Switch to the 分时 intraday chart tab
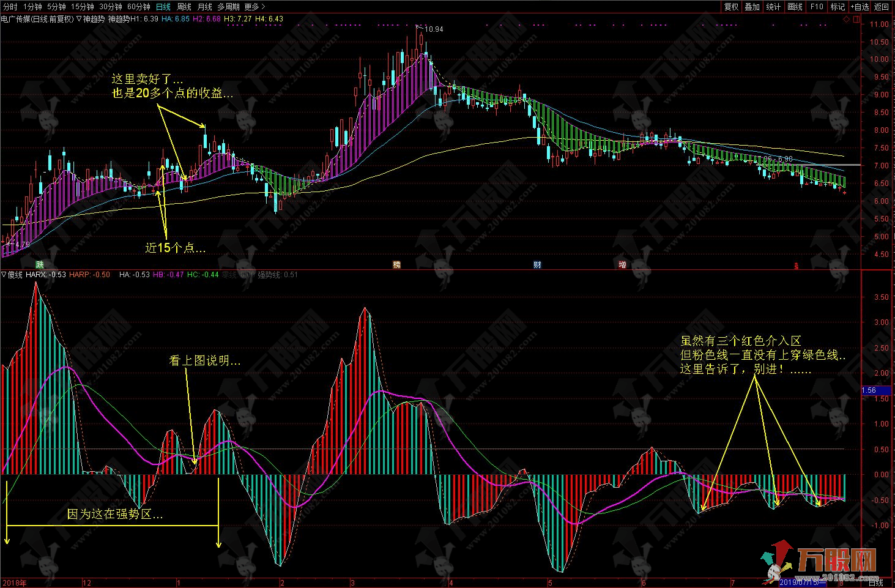 point(10,7)
